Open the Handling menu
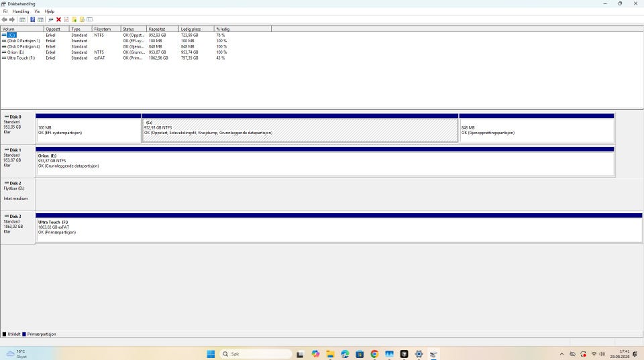The height and width of the screenshot is (360, 644). (x=21, y=11)
